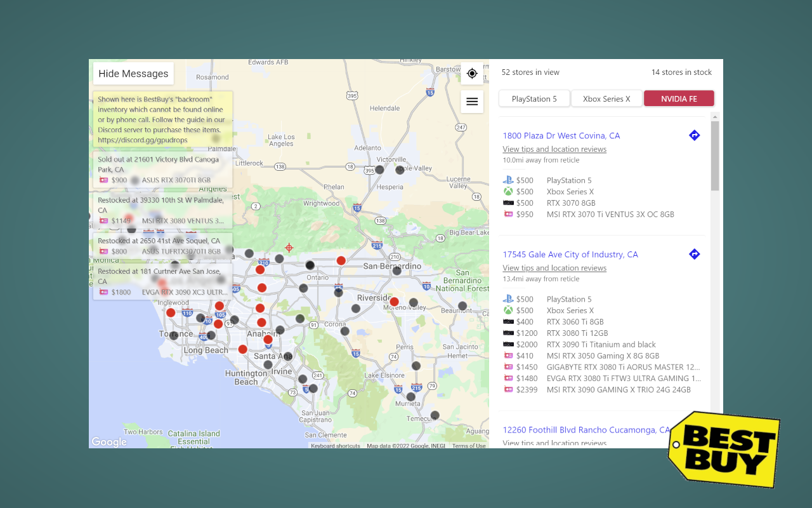The height and width of the screenshot is (508, 812).
Task: Hide the messages overlay
Action: 133,74
